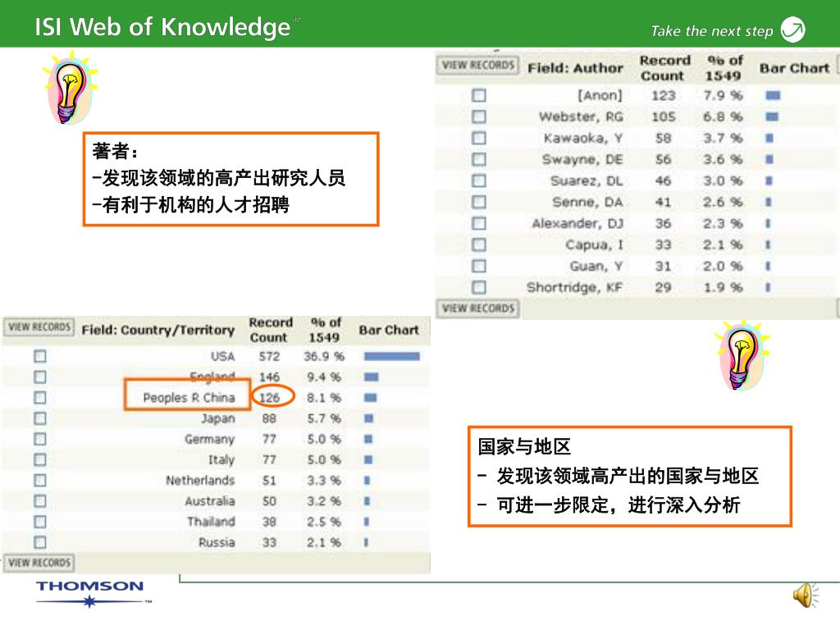Select the Swayne, DE checkbox
Screen dimensions: 840x630
479,159
